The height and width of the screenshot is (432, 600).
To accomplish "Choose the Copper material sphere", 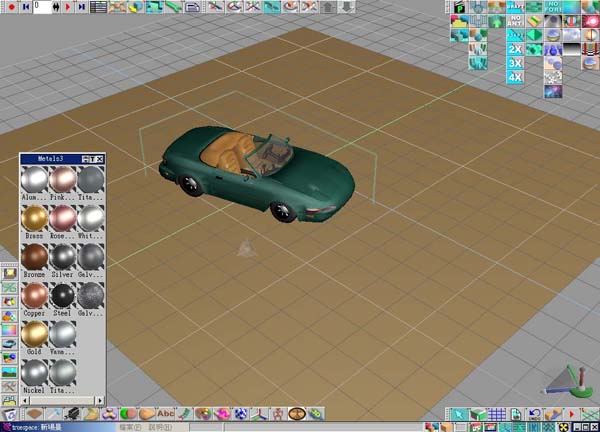I will click(35, 296).
